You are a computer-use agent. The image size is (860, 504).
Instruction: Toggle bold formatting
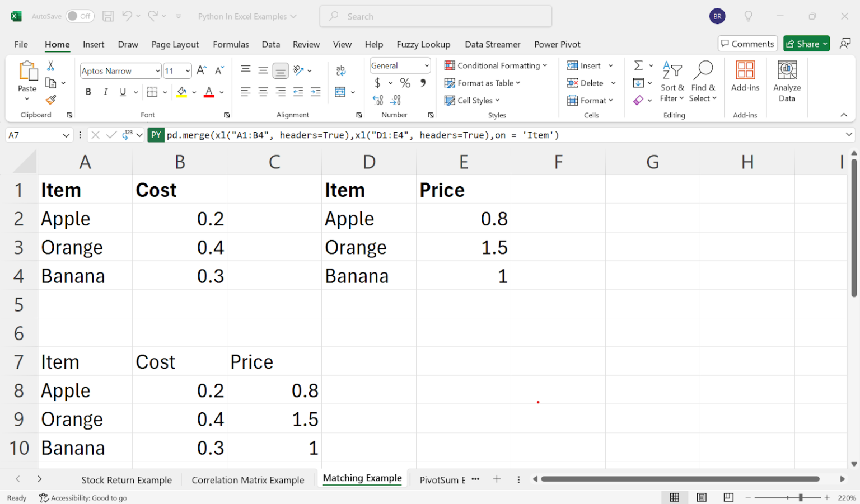[x=88, y=91]
